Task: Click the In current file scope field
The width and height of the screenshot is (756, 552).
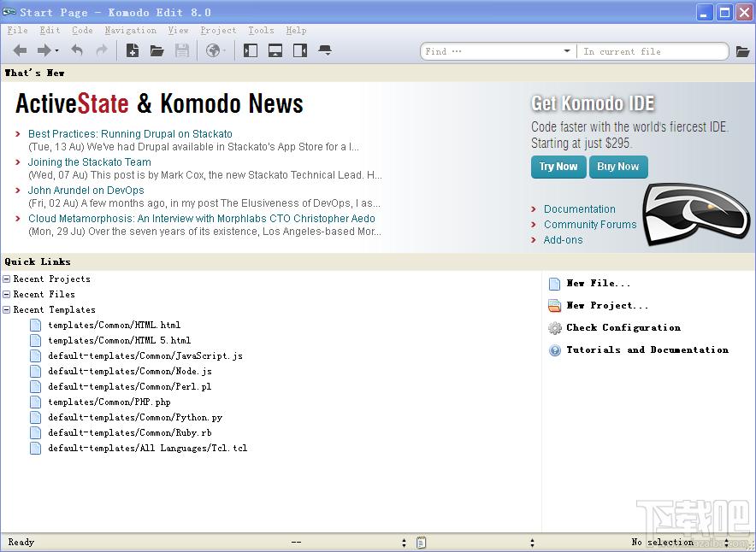Action: (x=652, y=51)
